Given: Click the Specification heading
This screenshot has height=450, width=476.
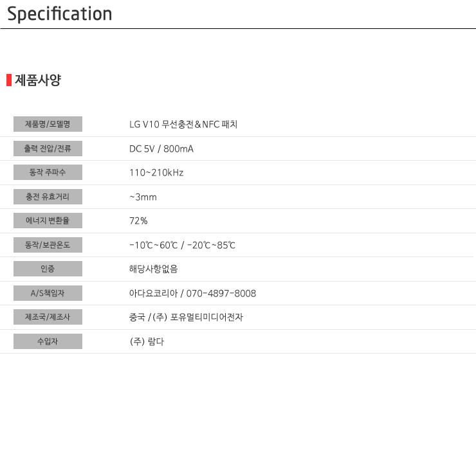Looking at the screenshot, I should [x=59, y=14].
